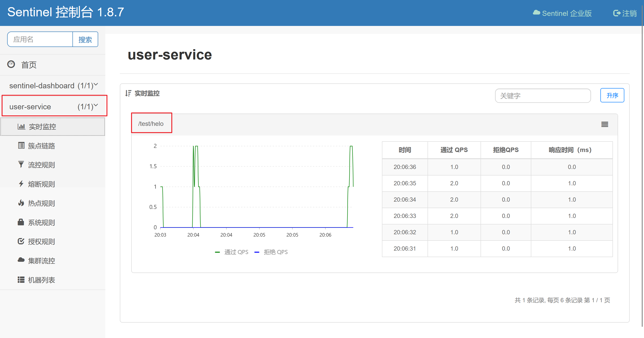This screenshot has height=338, width=644.
Task: Click the funnel icon for 流控规则
Action: 21,165
